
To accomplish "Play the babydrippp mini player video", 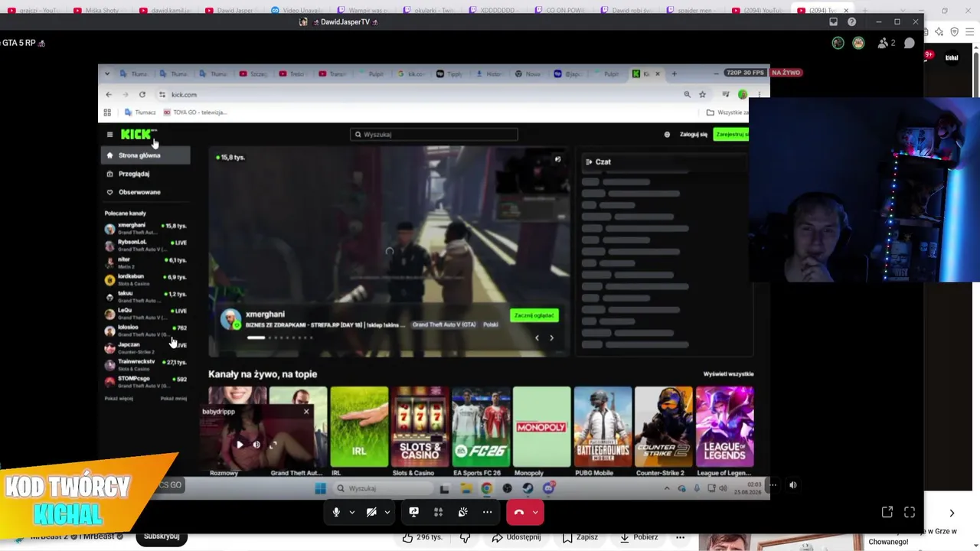I will [240, 445].
